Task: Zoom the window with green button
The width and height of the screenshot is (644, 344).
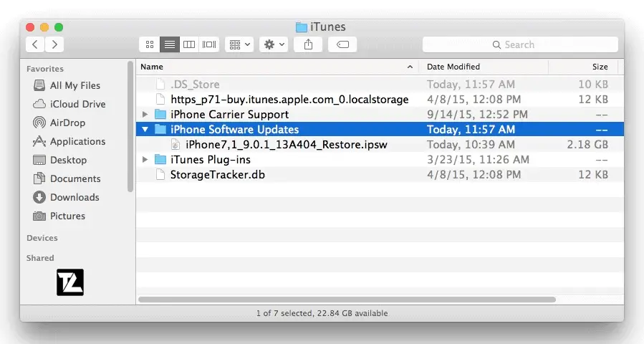Action: 59,27
